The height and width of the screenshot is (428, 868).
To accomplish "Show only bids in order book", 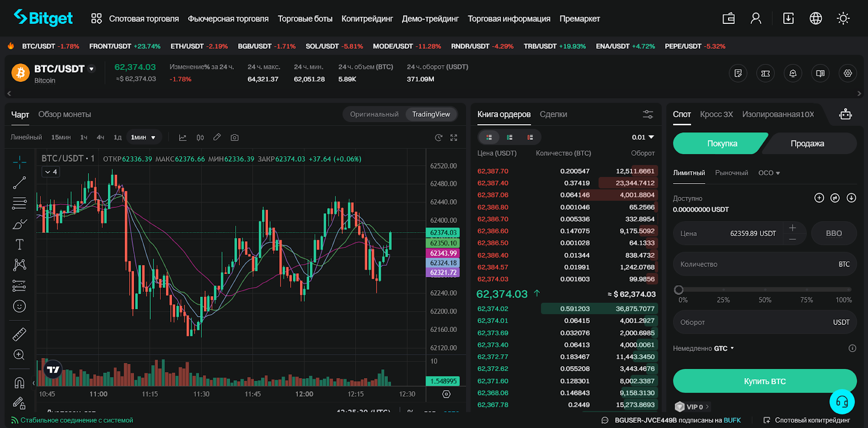I will click(x=509, y=137).
